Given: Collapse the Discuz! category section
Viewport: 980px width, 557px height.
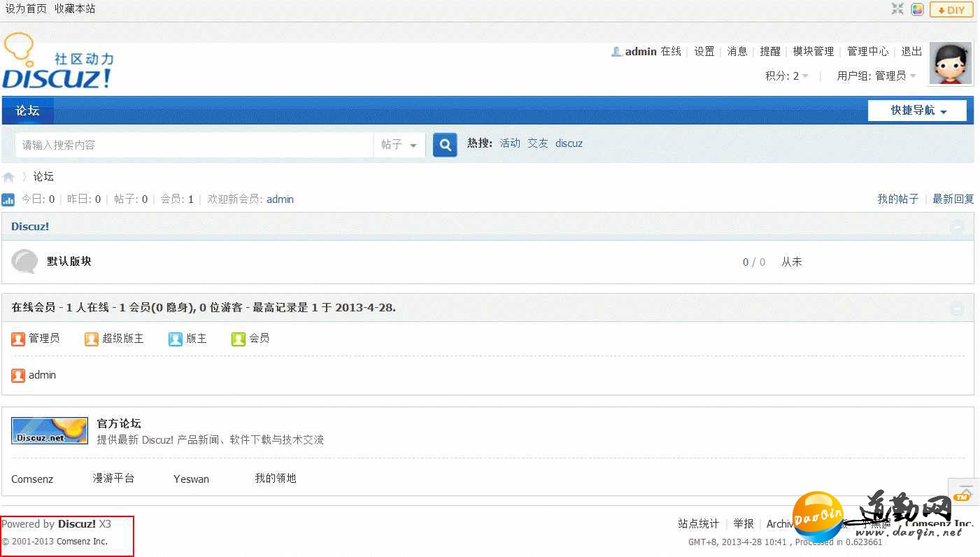Looking at the screenshot, I should click(957, 227).
